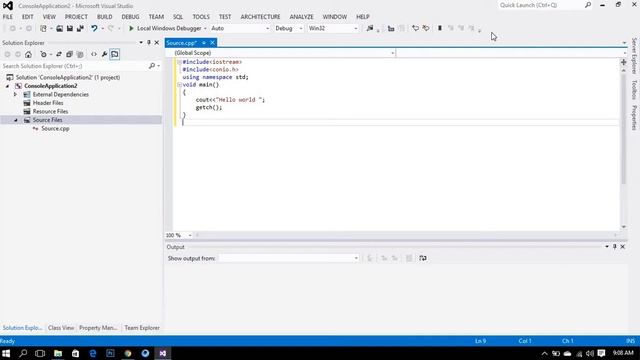Viewport: 640px width, 360px height.
Task: Open the ARCHITECTURE menu
Action: 260,17
